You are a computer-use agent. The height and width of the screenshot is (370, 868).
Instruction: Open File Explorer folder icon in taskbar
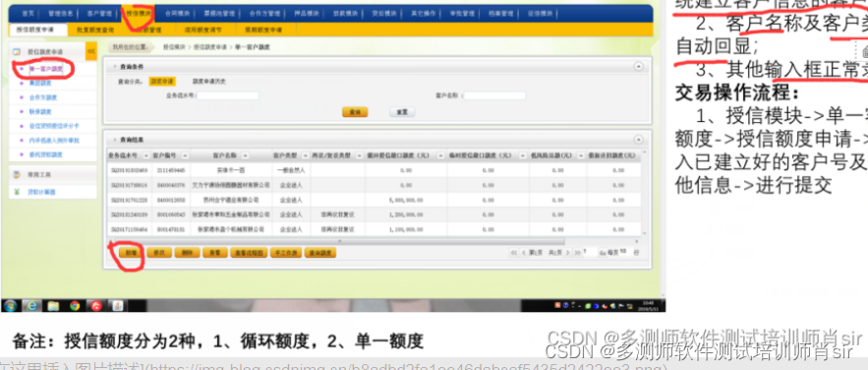(x=53, y=305)
